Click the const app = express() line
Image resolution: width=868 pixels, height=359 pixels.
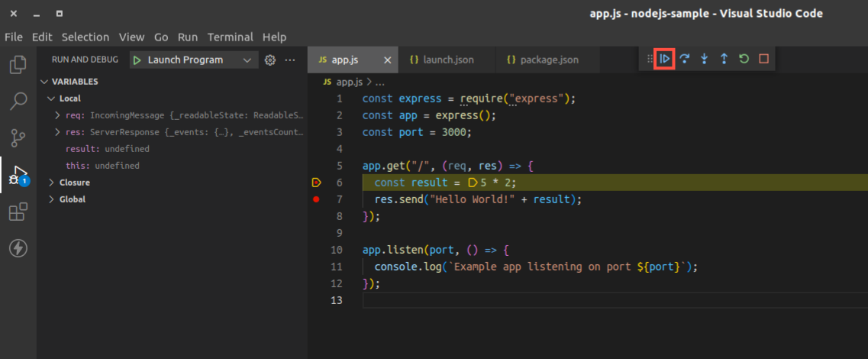coord(430,115)
